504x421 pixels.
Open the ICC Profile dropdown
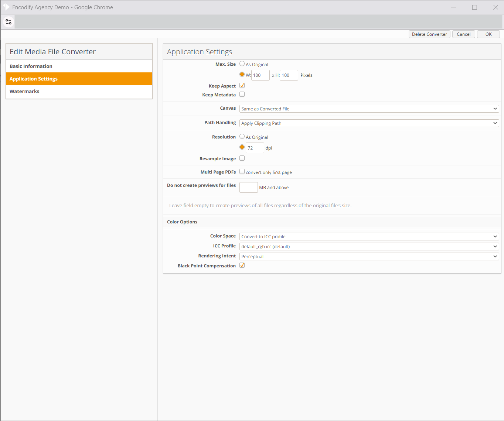pyautogui.click(x=369, y=246)
